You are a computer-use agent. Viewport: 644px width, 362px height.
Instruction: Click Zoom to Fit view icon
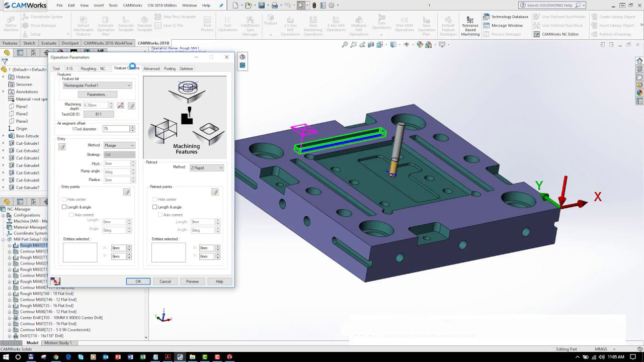(x=345, y=45)
